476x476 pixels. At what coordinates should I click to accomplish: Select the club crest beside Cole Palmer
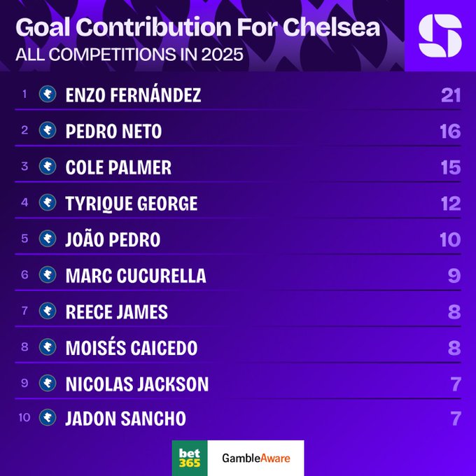point(48,167)
